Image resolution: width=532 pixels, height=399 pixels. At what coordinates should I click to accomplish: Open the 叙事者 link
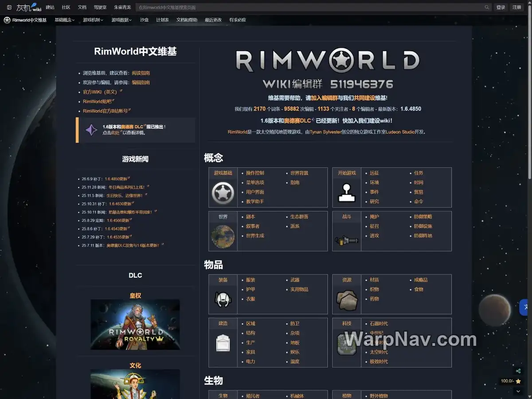click(253, 226)
